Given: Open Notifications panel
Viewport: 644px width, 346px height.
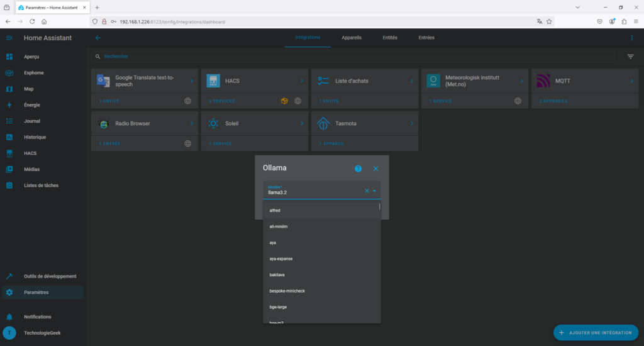Looking at the screenshot, I should (43, 317).
